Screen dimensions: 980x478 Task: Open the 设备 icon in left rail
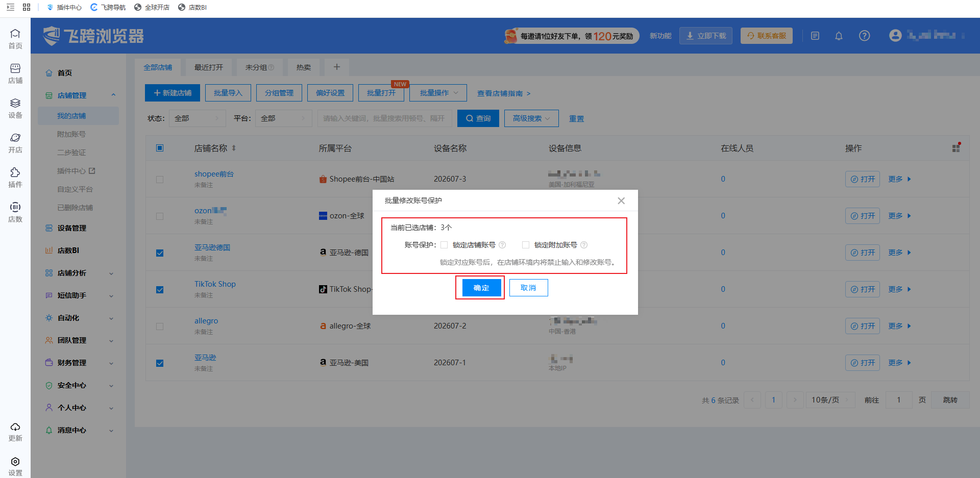(x=15, y=108)
